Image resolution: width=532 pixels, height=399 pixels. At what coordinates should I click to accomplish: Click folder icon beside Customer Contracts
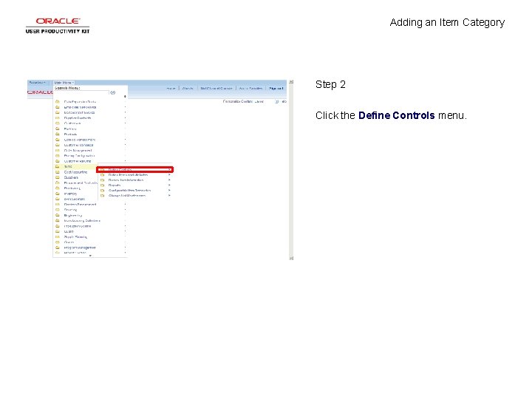[58, 145]
